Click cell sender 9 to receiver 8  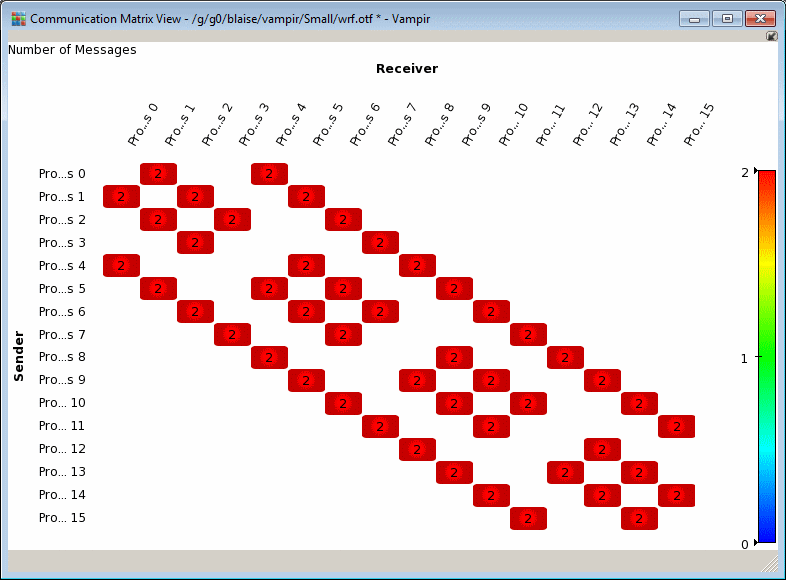tap(417, 380)
